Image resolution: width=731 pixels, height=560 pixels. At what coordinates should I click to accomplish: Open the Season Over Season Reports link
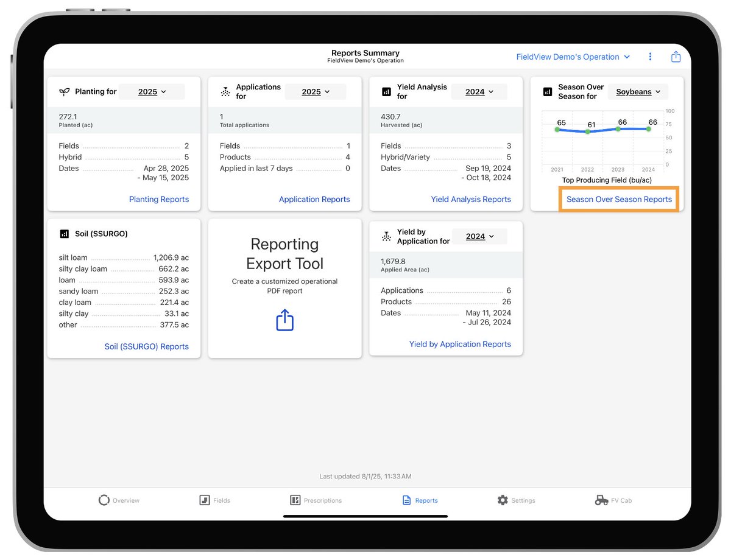tap(619, 200)
